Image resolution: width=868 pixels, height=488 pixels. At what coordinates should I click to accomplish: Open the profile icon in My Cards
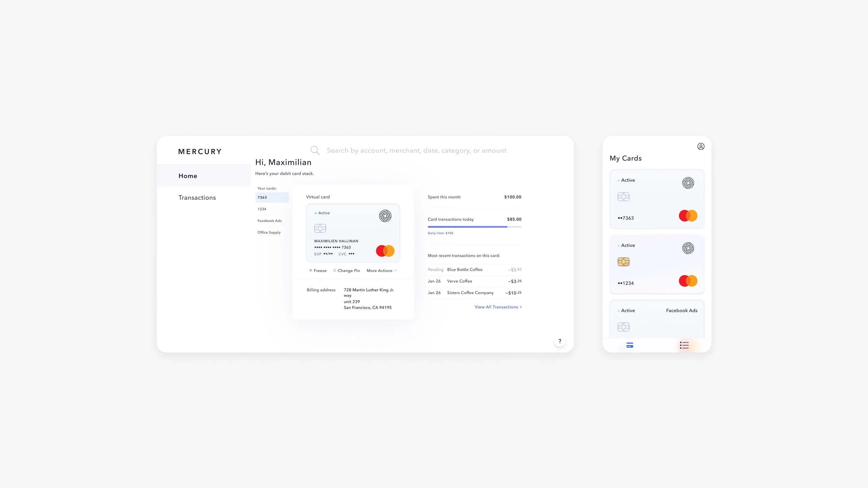tap(701, 146)
